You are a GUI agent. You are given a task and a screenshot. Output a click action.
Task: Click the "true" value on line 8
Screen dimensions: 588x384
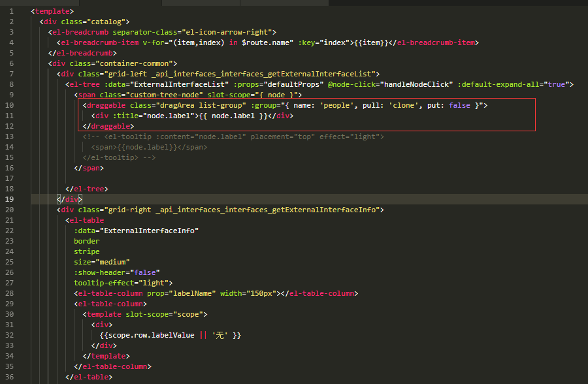[557, 84]
